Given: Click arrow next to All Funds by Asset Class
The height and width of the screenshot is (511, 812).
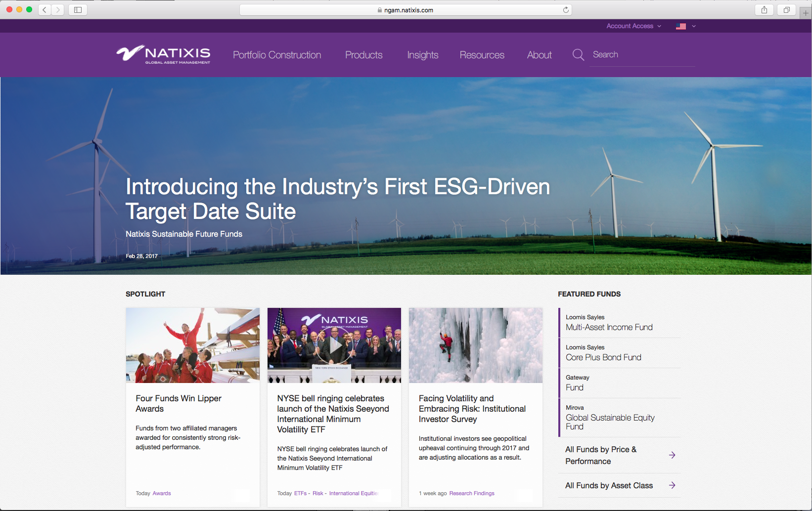Looking at the screenshot, I should 672,485.
